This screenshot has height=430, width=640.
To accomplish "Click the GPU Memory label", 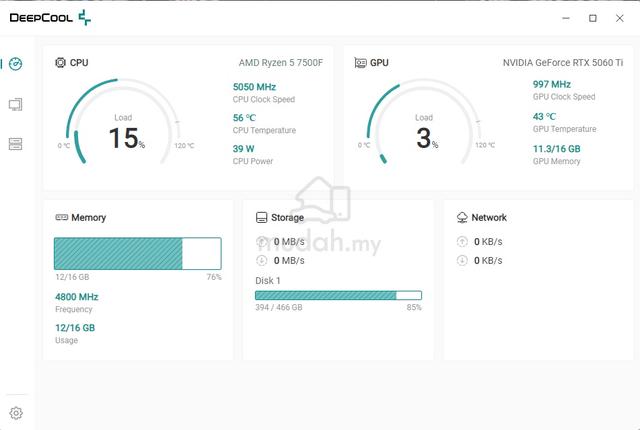I will [556, 161].
